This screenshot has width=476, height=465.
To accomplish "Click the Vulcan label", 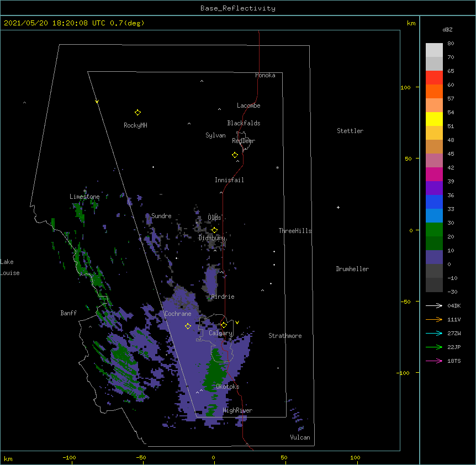I will (x=300, y=437).
